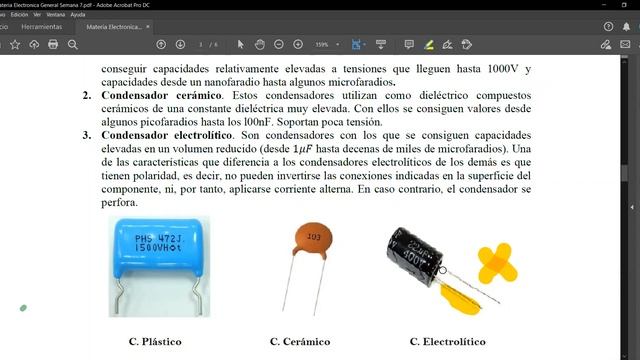
Task: Open the find text search tool
Action: (73, 44)
